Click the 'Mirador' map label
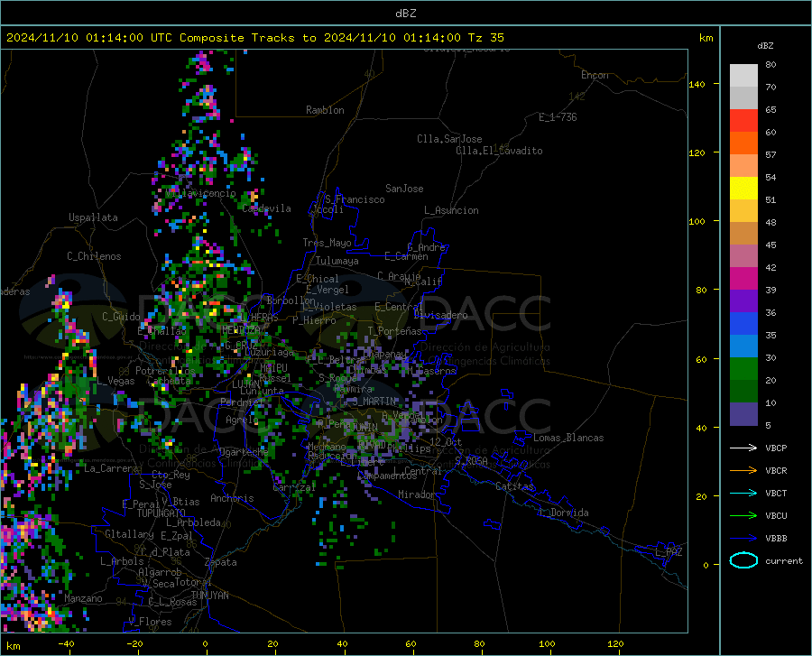The image size is (812, 656). click(417, 494)
